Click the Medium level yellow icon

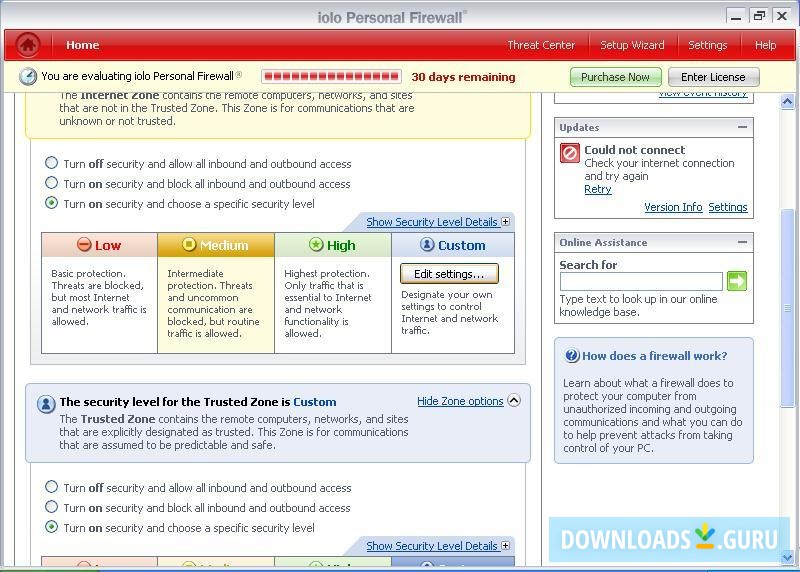coord(189,244)
